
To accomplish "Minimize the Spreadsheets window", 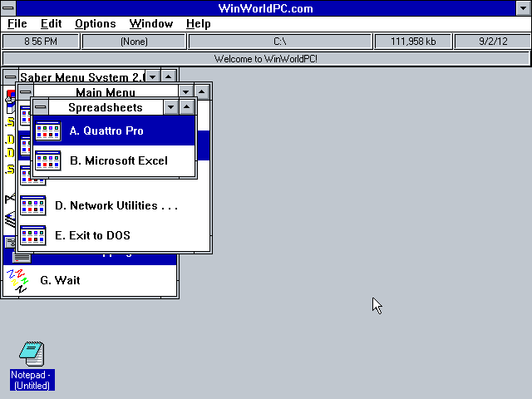I will [x=170, y=107].
